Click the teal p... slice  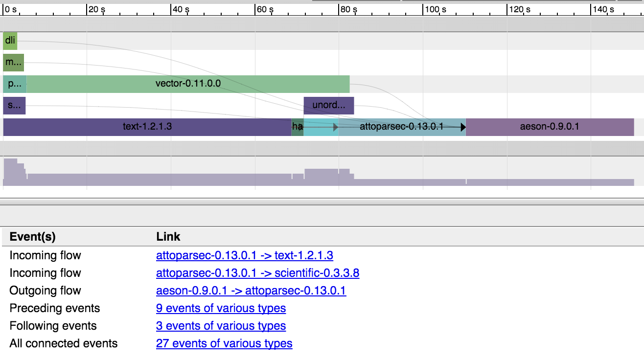[15, 84]
